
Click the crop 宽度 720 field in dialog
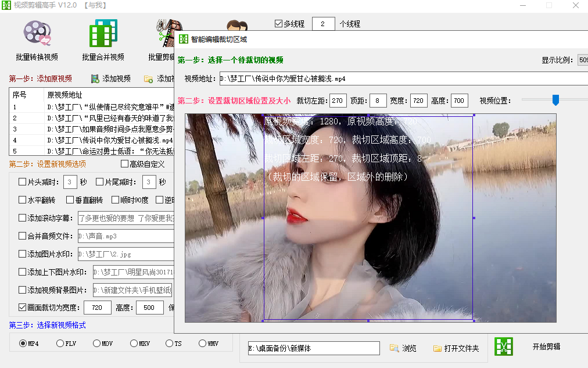pos(419,101)
